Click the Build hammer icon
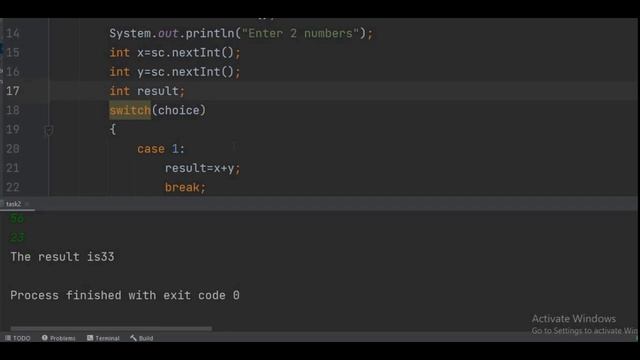The image size is (640, 360). (133, 338)
